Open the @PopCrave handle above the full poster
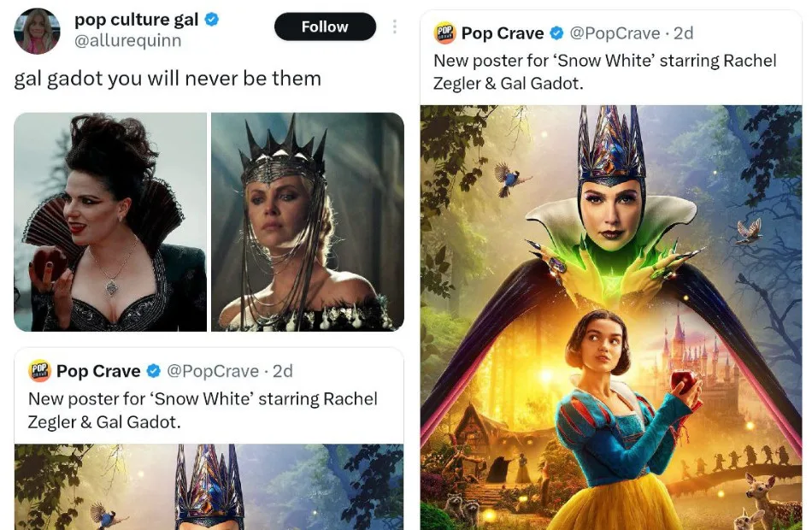 (615, 33)
